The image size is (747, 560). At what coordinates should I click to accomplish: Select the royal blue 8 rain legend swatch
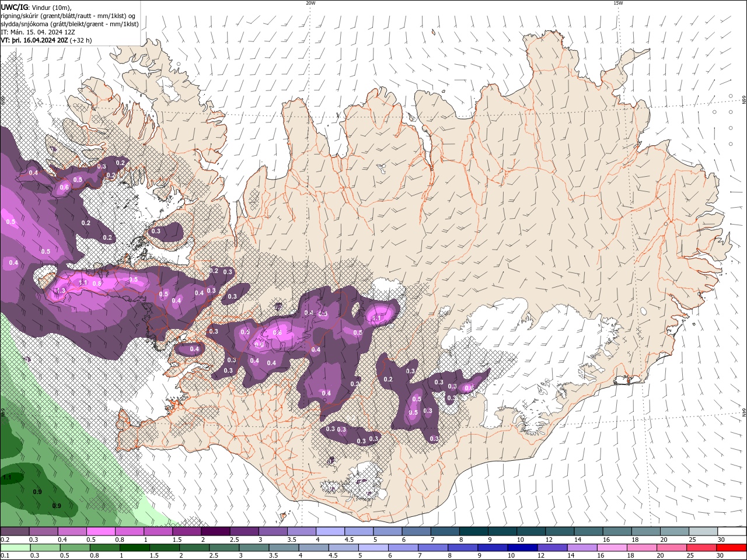463,547
